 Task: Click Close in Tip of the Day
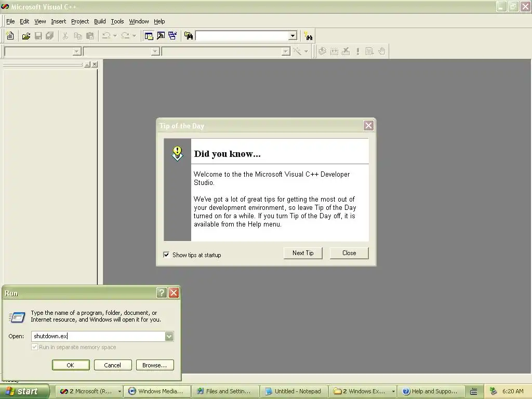pyautogui.click(x=349, y=253)
